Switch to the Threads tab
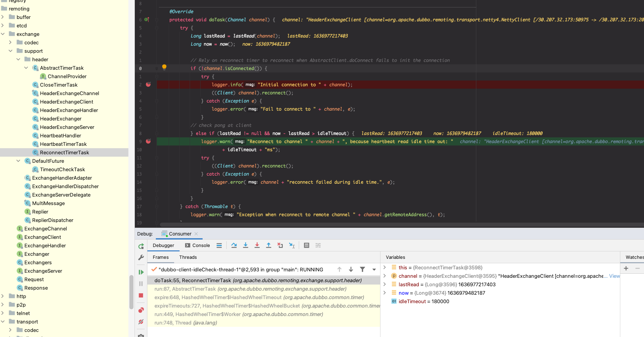The width and height of the screenshot is (644, 337). [188, 257]
